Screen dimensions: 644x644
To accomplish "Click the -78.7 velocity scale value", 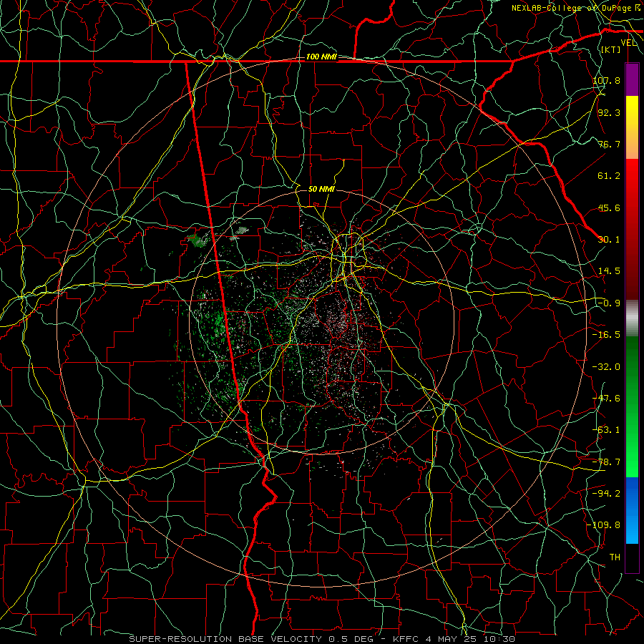I will [x=607, y=462].
